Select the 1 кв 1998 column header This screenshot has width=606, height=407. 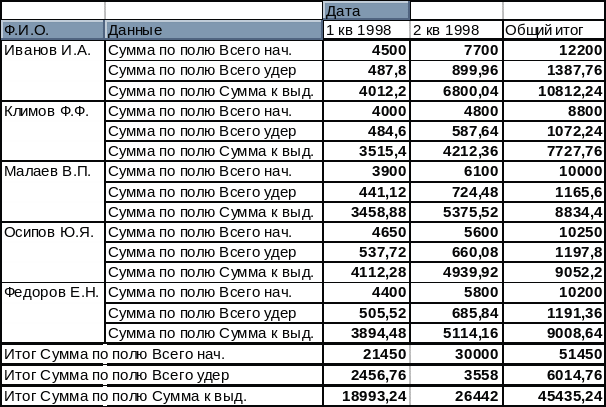366,30
